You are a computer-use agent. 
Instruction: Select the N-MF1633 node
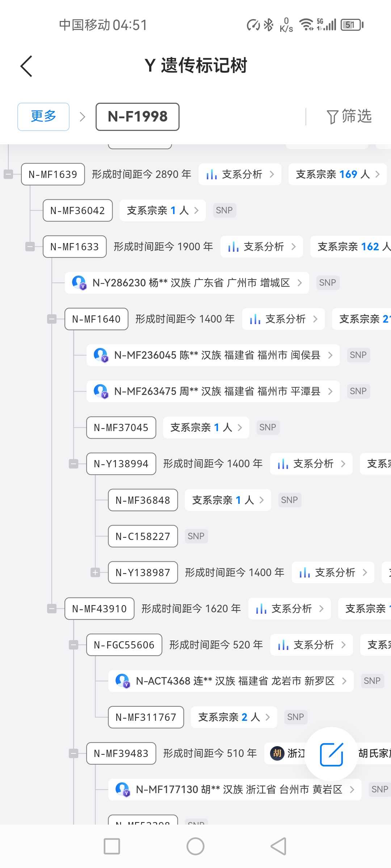point(75,247)
